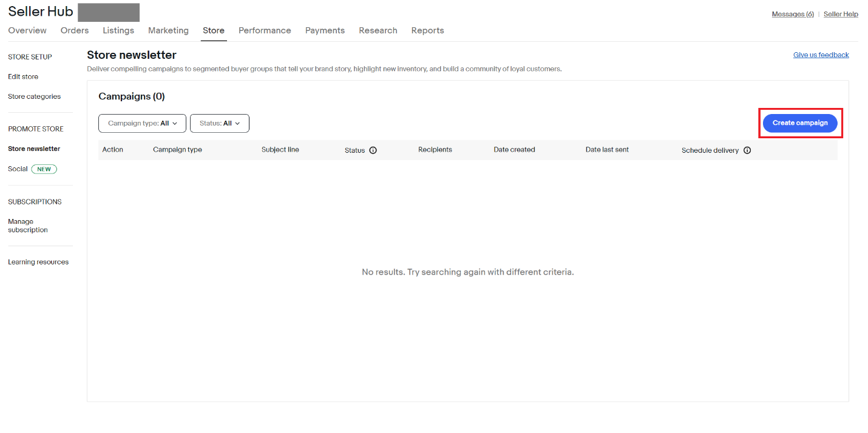This screenshot has height=433, width=868.
Task: Click the NEW badge beside Social
Action: click(44, 169)
